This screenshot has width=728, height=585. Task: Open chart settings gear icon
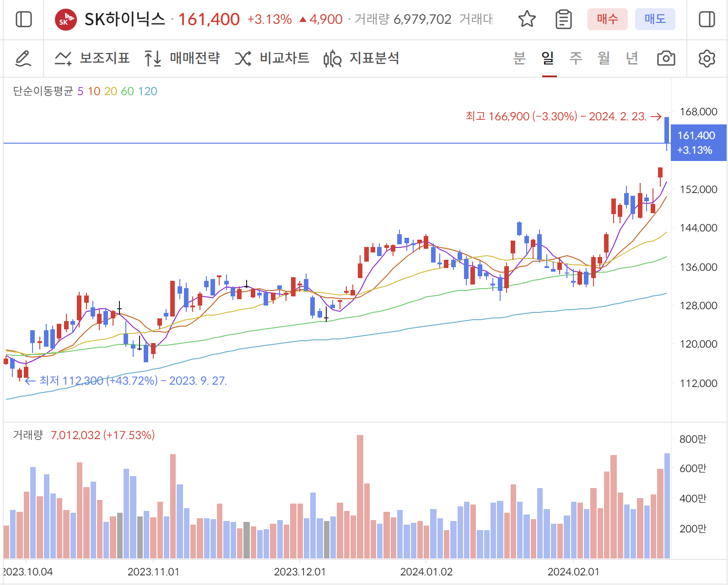[x=707, y=59]
